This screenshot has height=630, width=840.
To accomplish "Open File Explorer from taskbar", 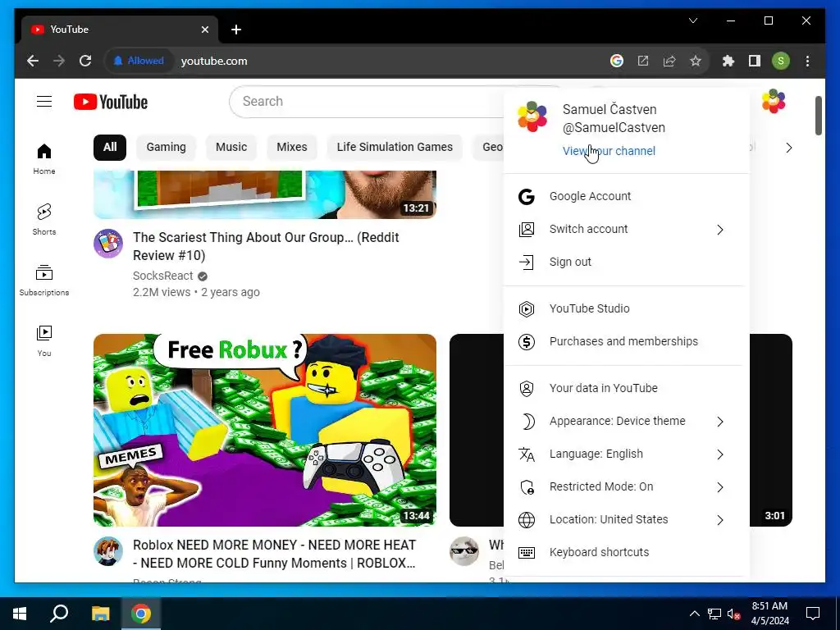I will (100, 614).
